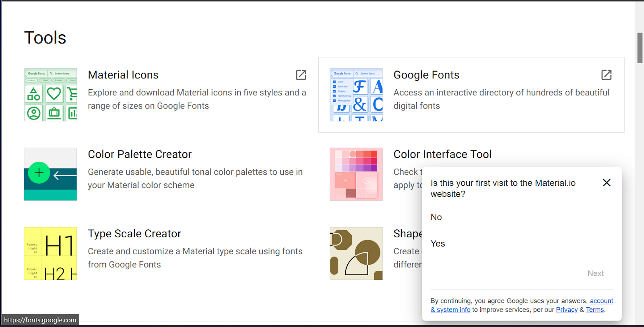Click the Color Palette Creator thumbnail
This screenshot has height=327, width=644.
(50, 174)
